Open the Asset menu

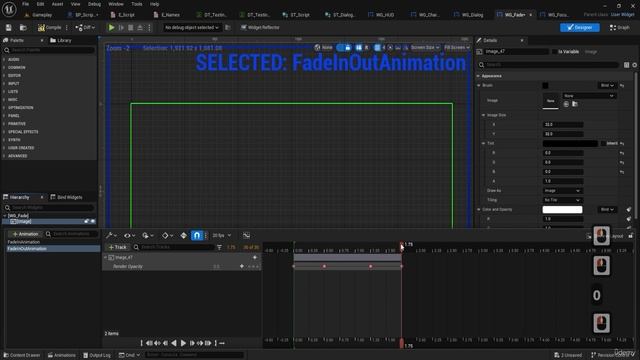(x=57, y=4)
